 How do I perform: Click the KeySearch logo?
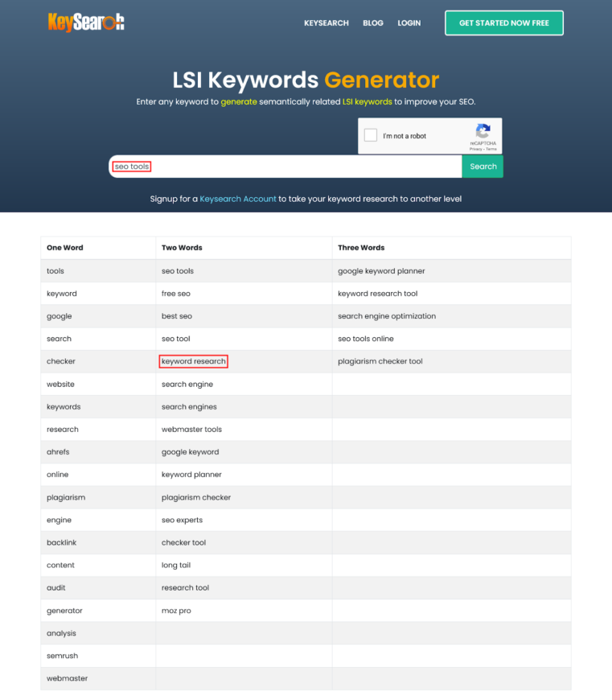pyautogui.click(x=86, y=23)
